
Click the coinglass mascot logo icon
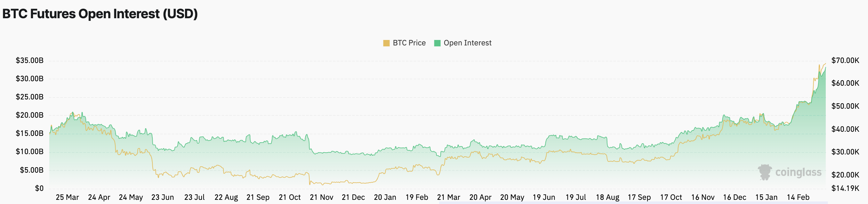[x=765, y=172]
